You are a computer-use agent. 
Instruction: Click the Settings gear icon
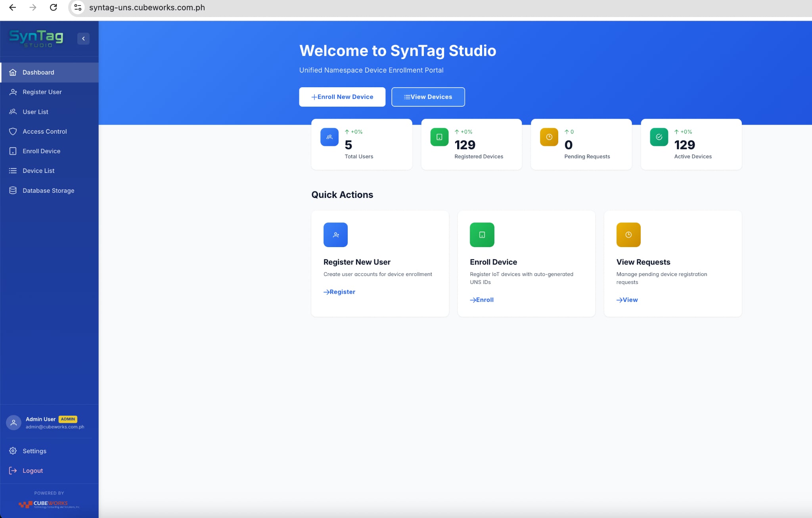pyautogui.click(x=13, y=451)
